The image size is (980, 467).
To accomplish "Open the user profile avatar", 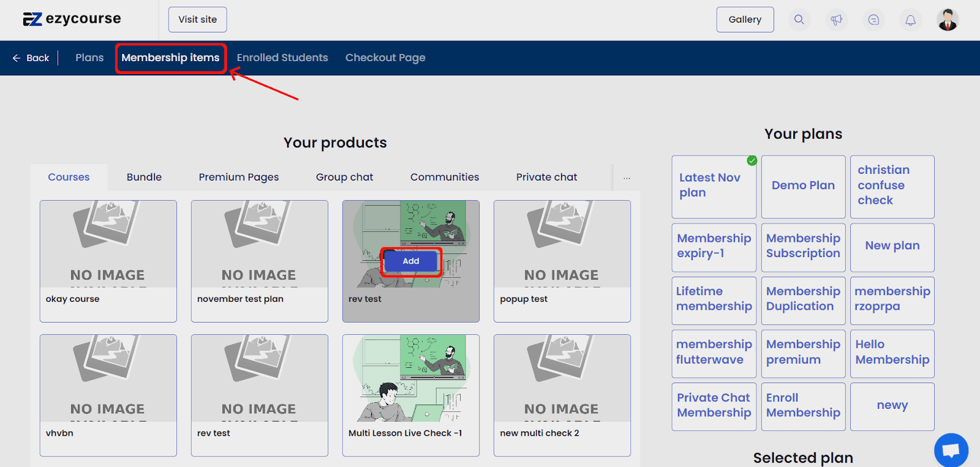I will pos(948,20).
